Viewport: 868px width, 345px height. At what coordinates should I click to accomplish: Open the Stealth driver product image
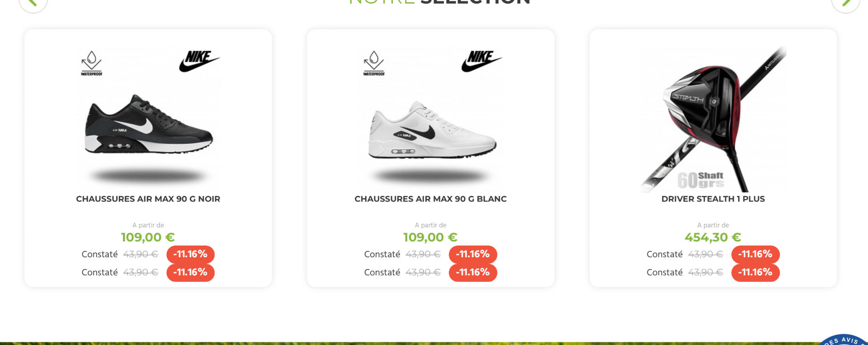coord(713,119)
